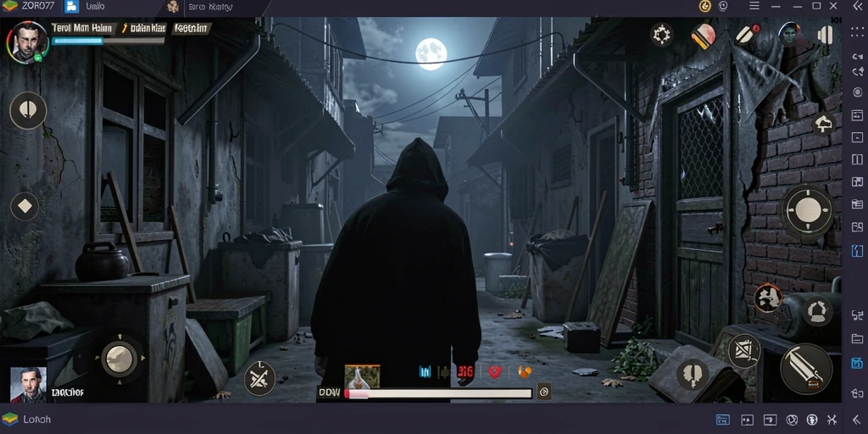The height and width of the screenshot is (434, 868).
Task: Click the ring icon beside yellow one
Action: click(x=722, y=6)
